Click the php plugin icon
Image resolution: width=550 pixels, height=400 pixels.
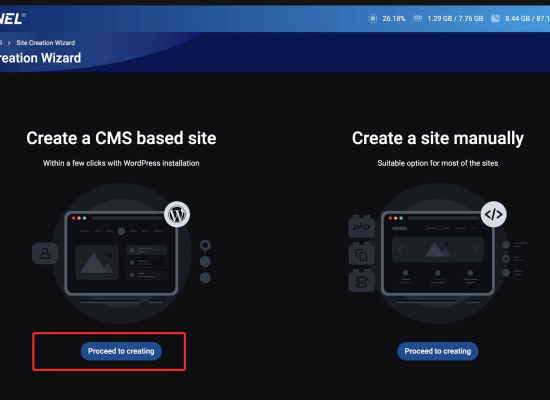(x=362, y=227)
